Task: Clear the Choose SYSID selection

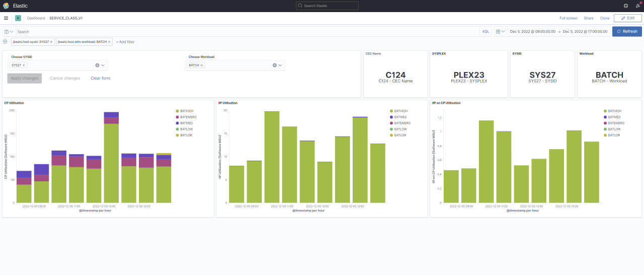Action: [x=97, y=65]
